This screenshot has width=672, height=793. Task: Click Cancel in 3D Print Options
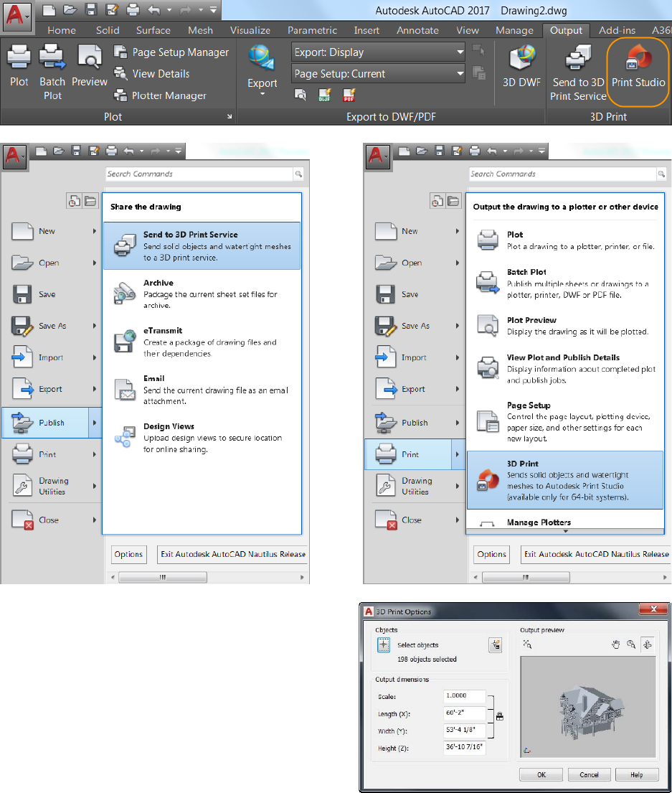point(589,774)
